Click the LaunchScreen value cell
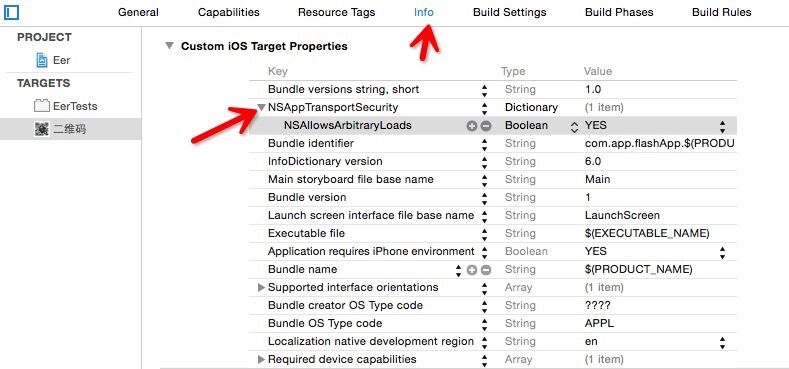Image resolution: width=789 pixels, height=369 pixels. coord(622,215)
